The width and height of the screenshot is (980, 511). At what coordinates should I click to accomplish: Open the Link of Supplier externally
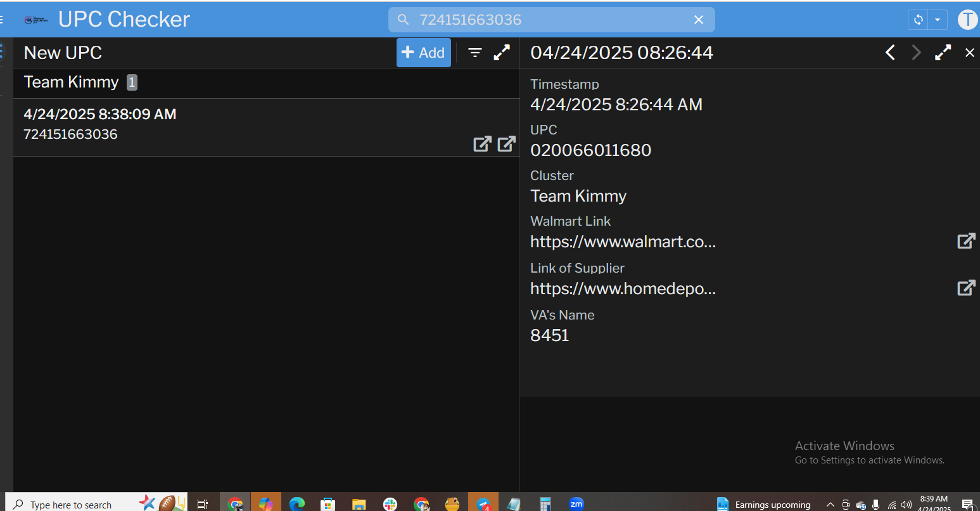click(x=965, y=288)
